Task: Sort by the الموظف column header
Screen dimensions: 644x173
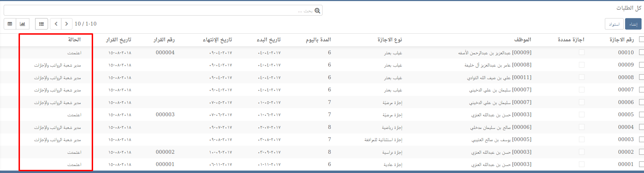Action: click(x=522, y=40)
